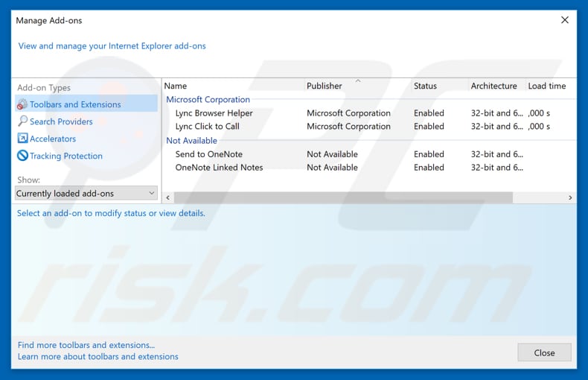Image resolution: width=588 pixels, height=380 pixels.
Task: Click Enabled status of Lync Browser Helper
Action: coord(429,113)
